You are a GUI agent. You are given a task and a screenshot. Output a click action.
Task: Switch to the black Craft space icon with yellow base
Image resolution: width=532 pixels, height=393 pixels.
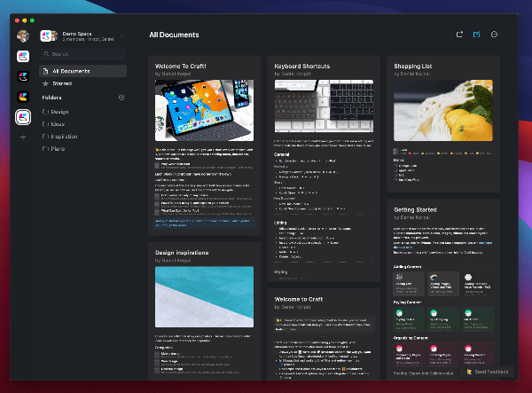[23, 97]
